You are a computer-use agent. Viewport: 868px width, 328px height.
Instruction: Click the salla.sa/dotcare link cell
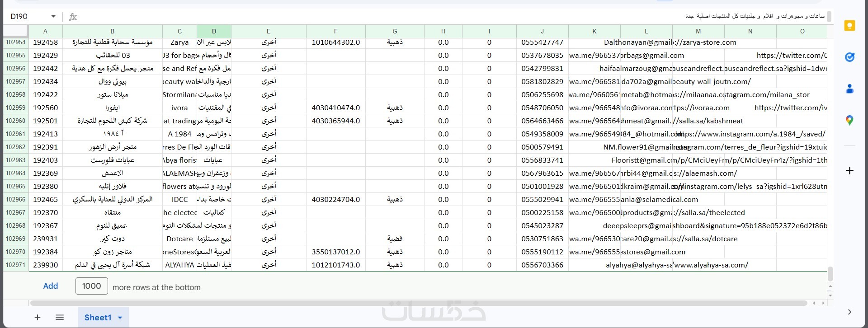pyautogui.click(x=698, y=239)
